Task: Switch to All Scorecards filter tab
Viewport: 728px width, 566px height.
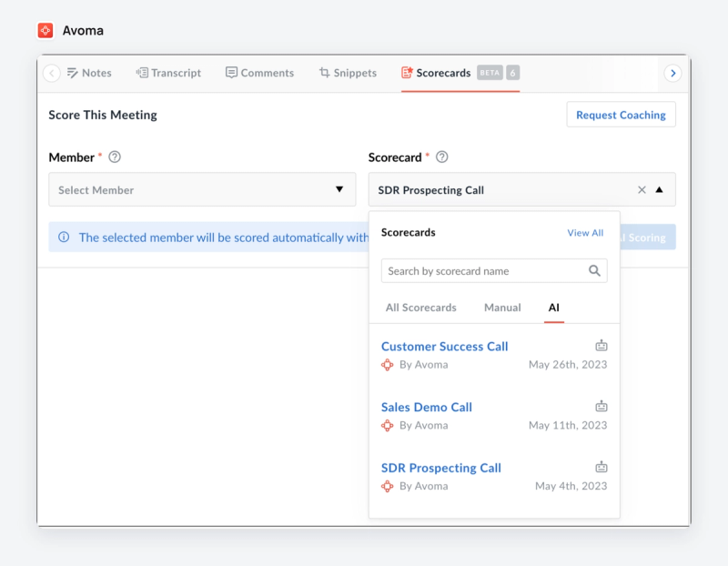Action: pos(421,308)
